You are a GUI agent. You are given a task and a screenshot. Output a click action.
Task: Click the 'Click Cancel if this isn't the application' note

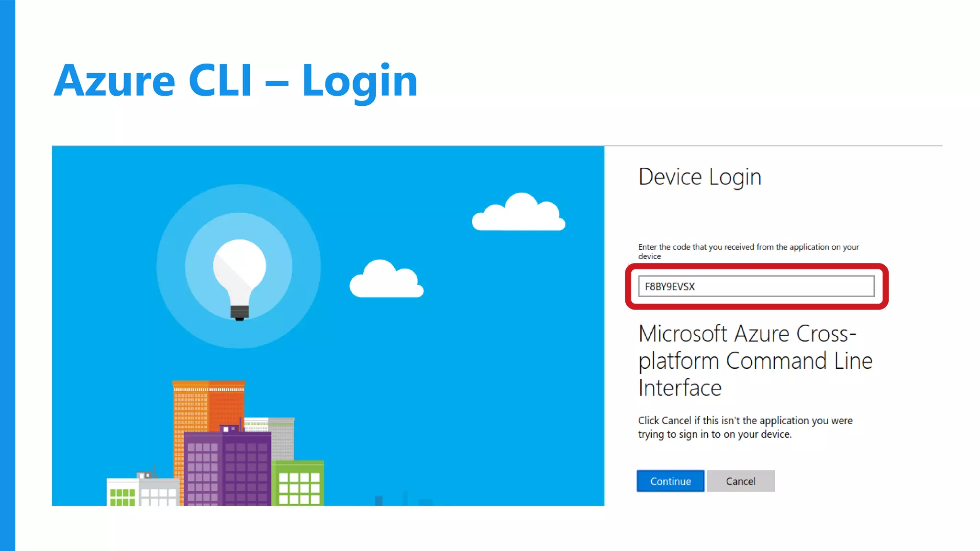pyautogui.click(x=745, y=427)
